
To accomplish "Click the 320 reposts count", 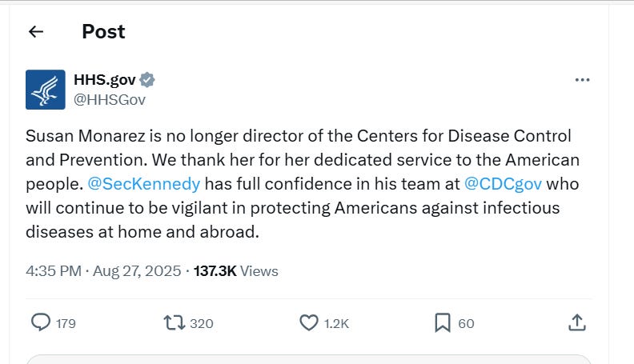I will [202, 323].
